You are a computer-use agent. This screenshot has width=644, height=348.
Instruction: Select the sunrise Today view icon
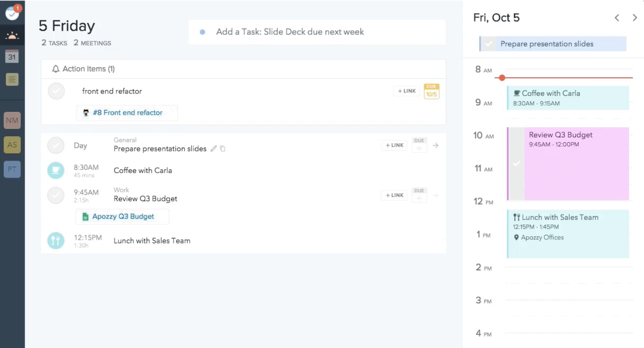coord(12,36)
